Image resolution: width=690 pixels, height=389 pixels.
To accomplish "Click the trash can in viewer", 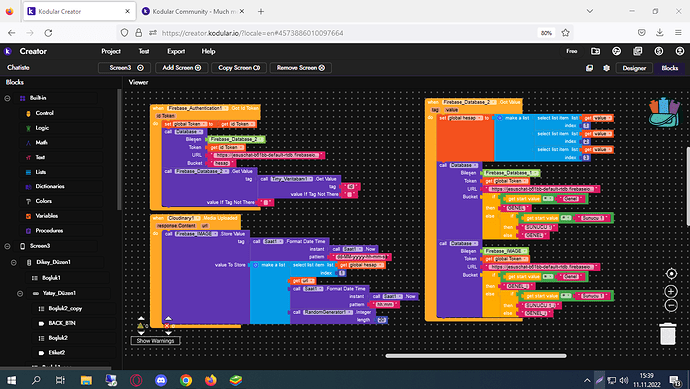I will [668, 334].
